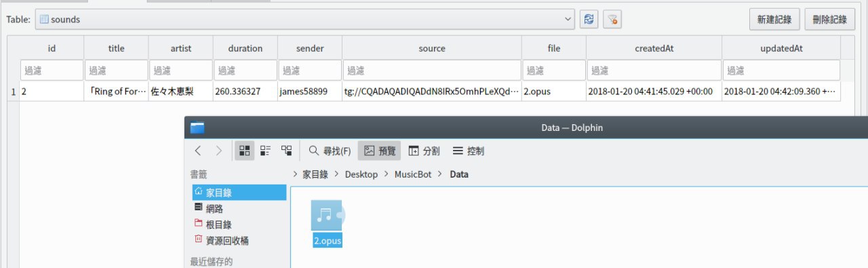Image resolution: width=868 pixels, height=268 pixels.
Task: Select the file cell 2.opus in table
Action: click(x=553, y=91)
